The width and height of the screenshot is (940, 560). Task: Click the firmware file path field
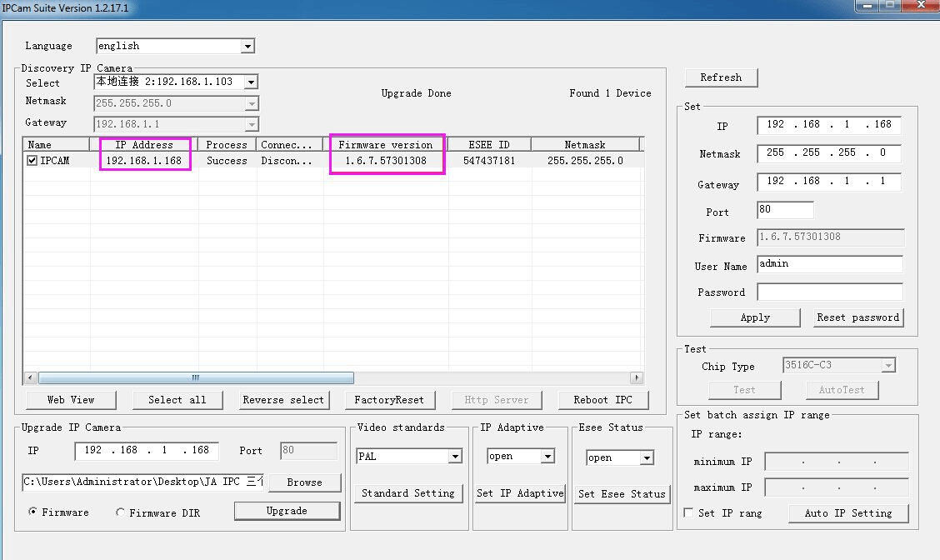(x=142, y=482)
